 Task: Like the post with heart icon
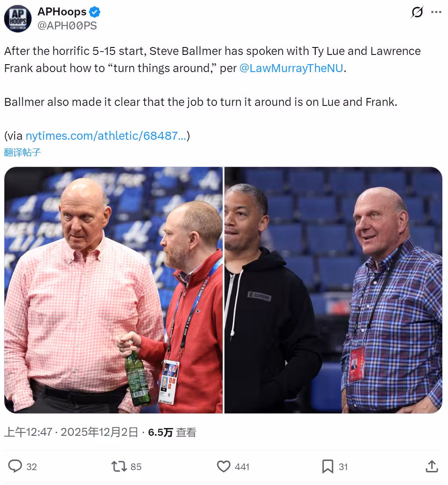[224, 466]
